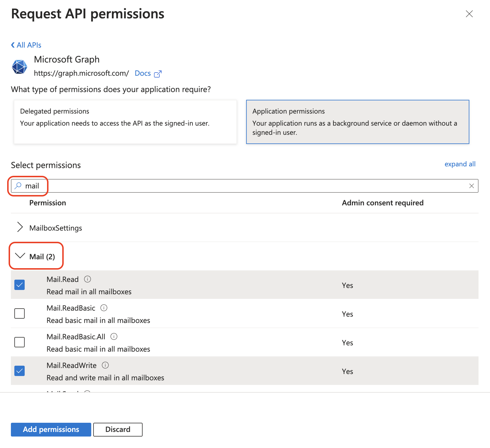Click Yes in the Mail.ReadBasic row
The height and width of the screenshot is (448, 490).
(x=347, y=314)
